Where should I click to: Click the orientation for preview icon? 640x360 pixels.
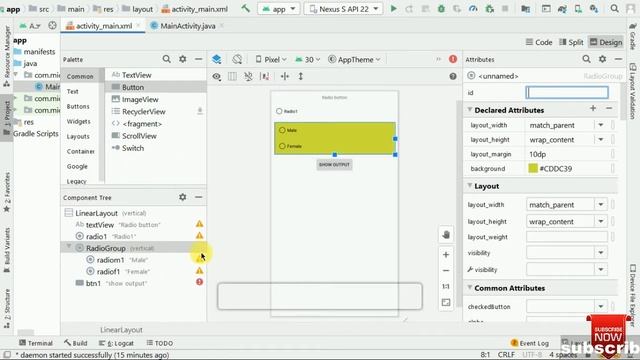[x=237, y=59]
